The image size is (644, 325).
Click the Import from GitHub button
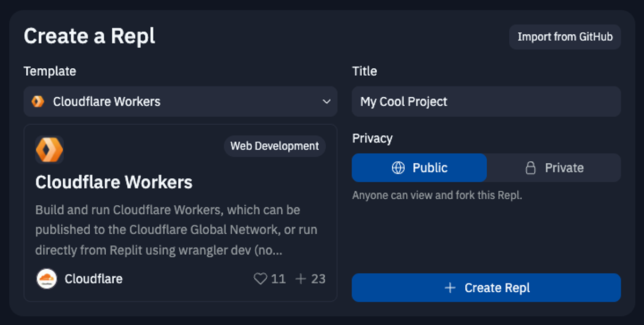pyautogui.click(x=565, y=37)
